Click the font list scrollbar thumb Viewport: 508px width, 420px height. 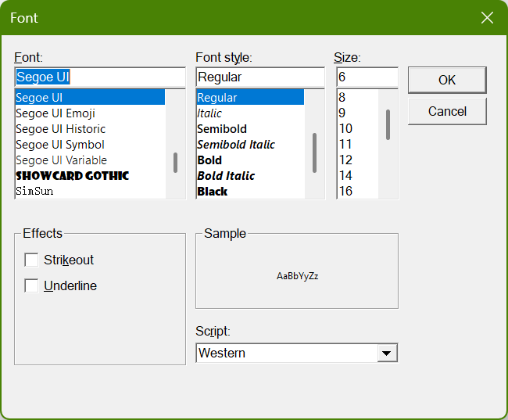(175, 163)
